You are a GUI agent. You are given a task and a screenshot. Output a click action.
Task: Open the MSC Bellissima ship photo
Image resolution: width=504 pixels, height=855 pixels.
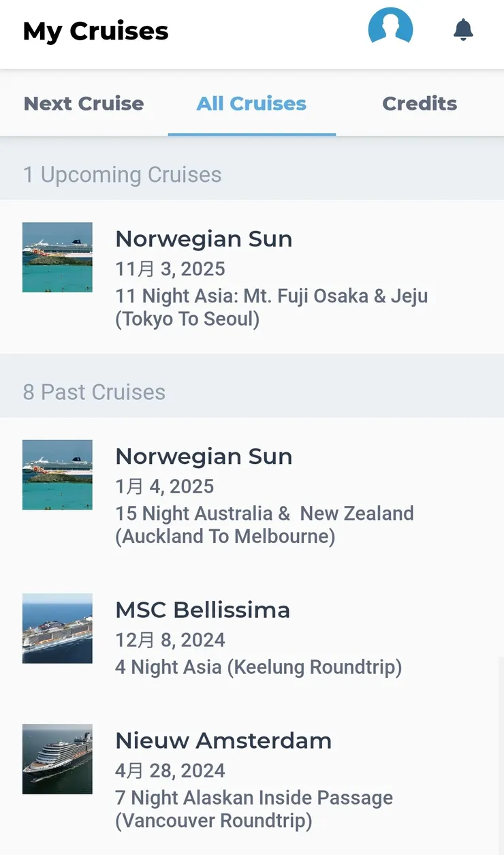[x=57, y=628]
